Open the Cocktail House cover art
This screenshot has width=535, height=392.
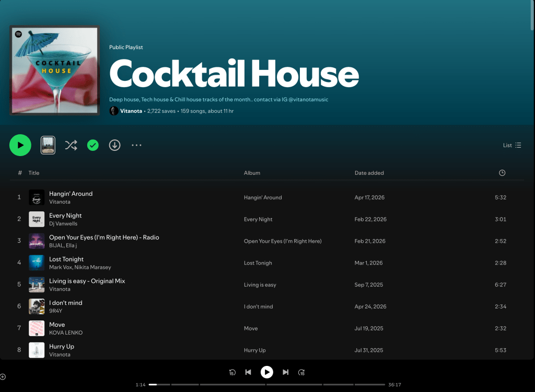54,70
